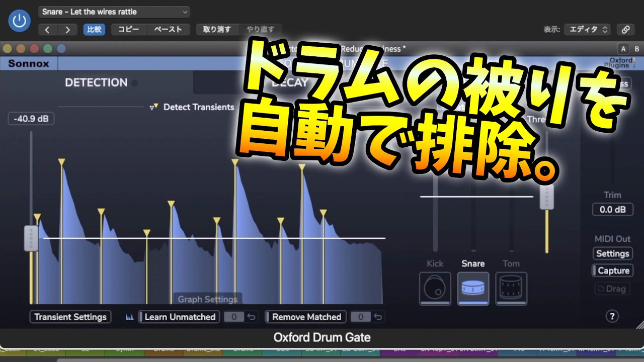Go to the previous preset arrow
Screen dimensions: 644x362
pyautogui.click(x=48, y=30)
